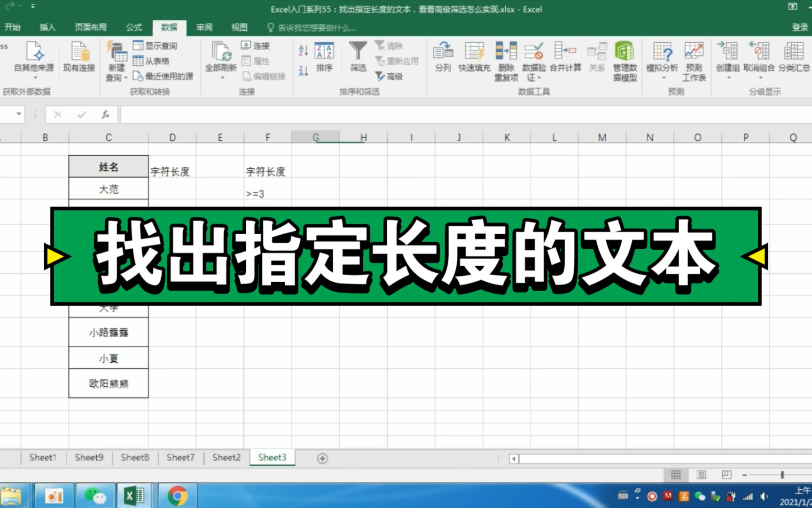This screenshot has height=508, width=812.
Task: Switch to page layout view in status bar
Action: pos(702,475)
